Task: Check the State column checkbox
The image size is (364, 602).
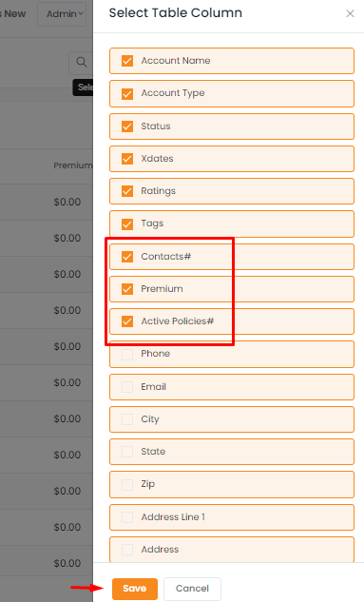Action: pos(127,452)
